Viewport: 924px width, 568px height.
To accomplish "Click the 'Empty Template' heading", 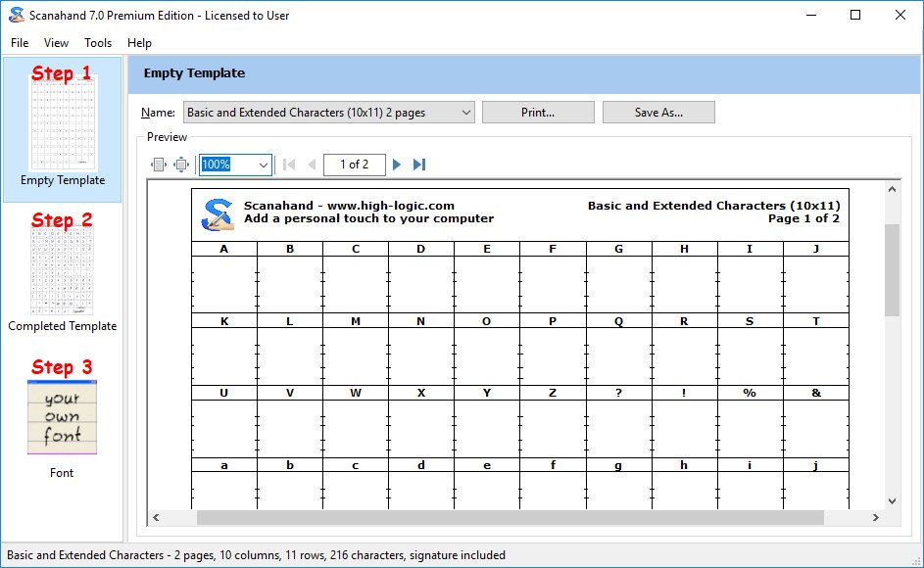I will [194, 73].
